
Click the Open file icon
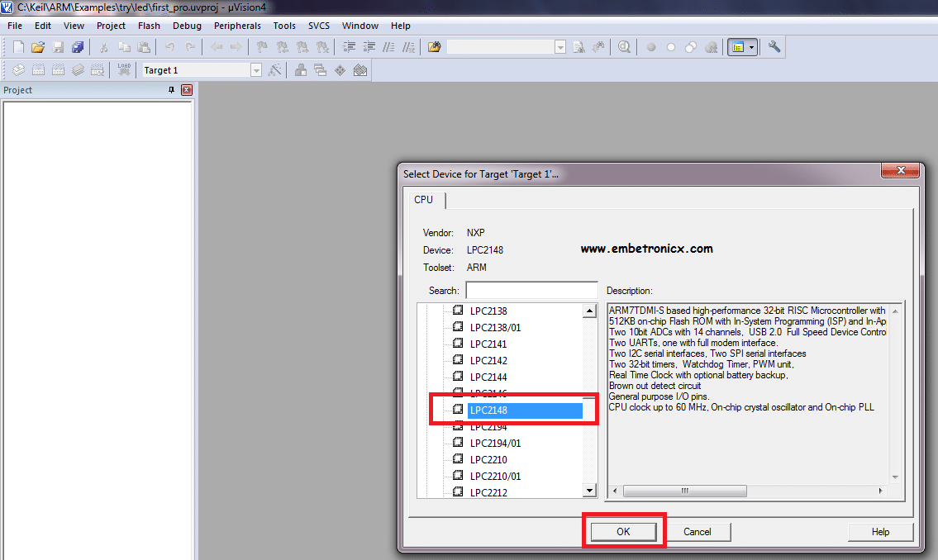38,47
